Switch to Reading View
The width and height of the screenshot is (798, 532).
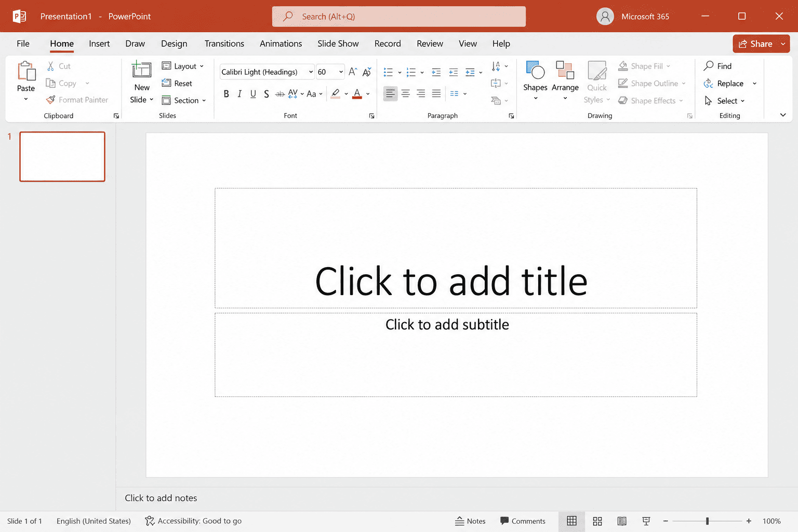pyautogui.click(x=622, y=521)
